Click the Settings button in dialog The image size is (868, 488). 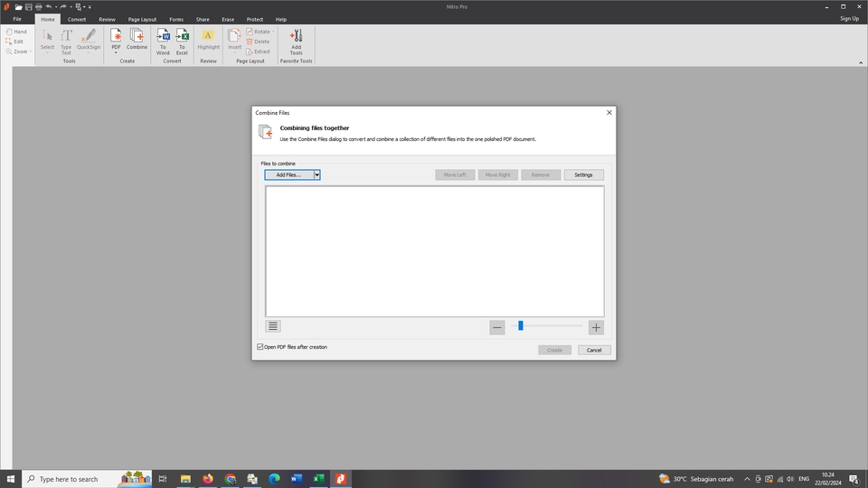point(583,174)
